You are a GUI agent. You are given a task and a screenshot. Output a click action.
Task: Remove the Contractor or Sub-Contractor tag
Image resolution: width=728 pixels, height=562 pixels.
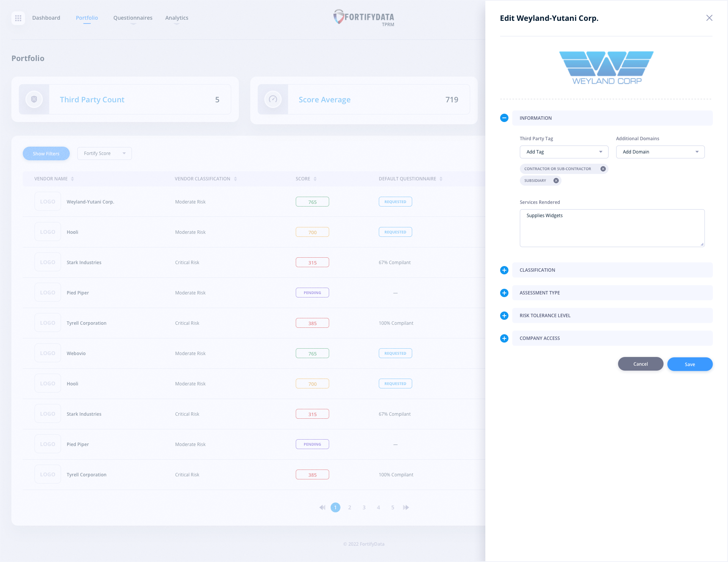coord(603,169)
